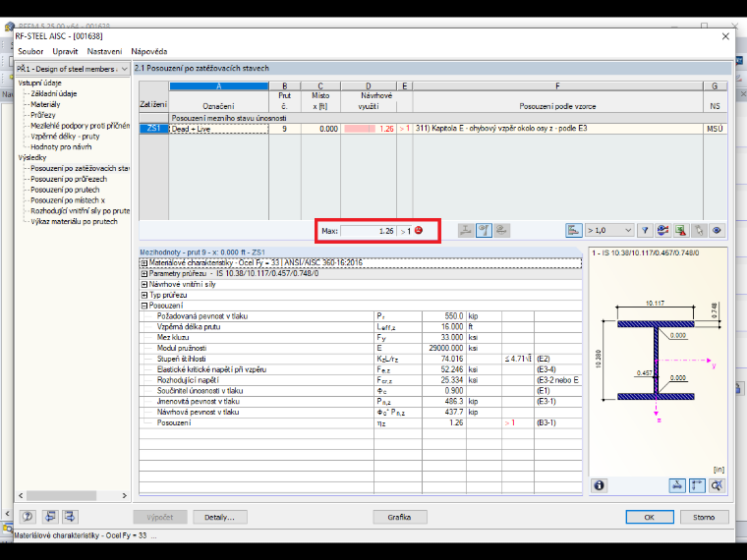Click 'Návrhová pevnost v tlaku' row
This screenshot has width=747, height=560.
click(x=361, y=413)
